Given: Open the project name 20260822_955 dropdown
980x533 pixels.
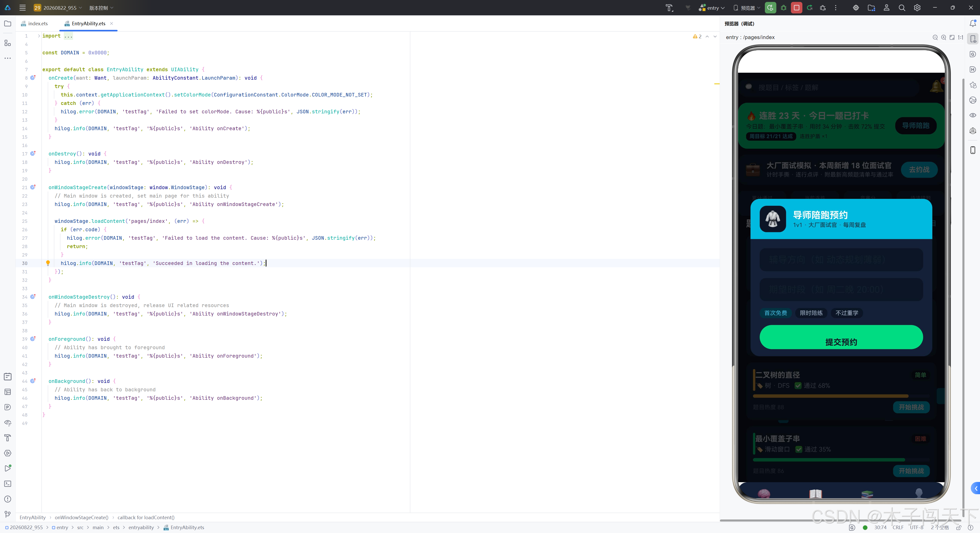Looking at the screenshot, I should click(58, 8).
